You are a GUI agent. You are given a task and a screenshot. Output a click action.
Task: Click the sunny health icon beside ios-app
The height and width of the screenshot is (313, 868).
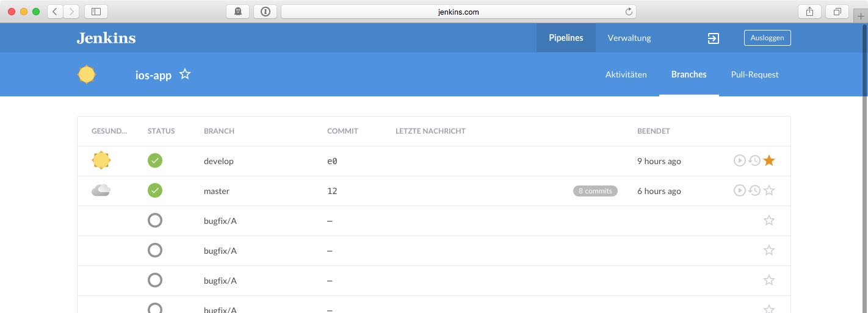tap(87, 74)
